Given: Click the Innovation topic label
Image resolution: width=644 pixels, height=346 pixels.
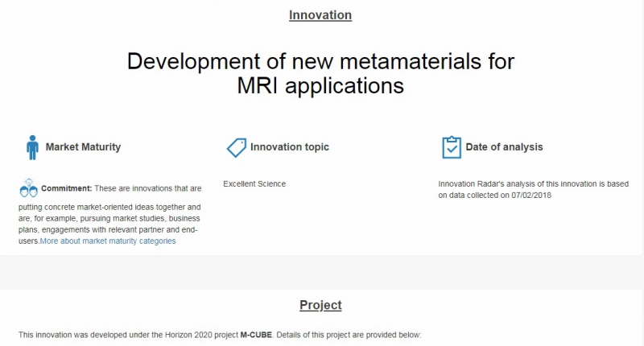Looking at the screenshot, I should point(289,147).
